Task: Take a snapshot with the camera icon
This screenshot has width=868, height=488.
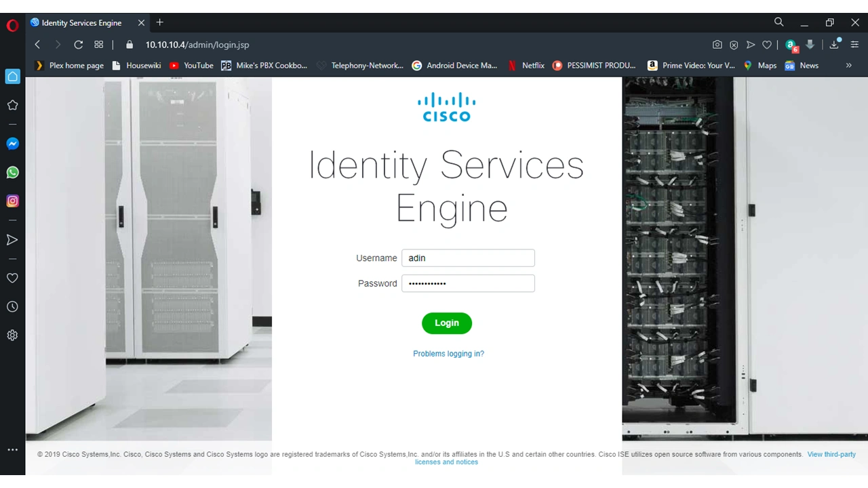Action: [x=717, y=45]
